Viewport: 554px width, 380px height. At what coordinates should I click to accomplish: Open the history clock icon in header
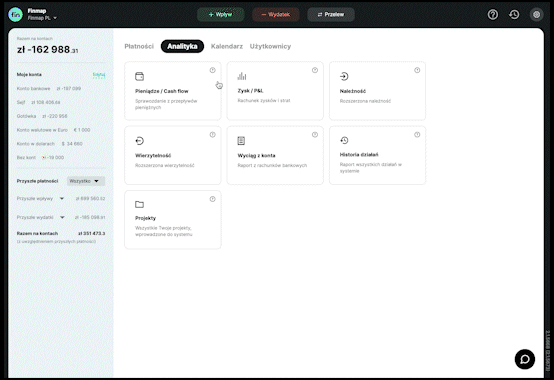[514, 14]
